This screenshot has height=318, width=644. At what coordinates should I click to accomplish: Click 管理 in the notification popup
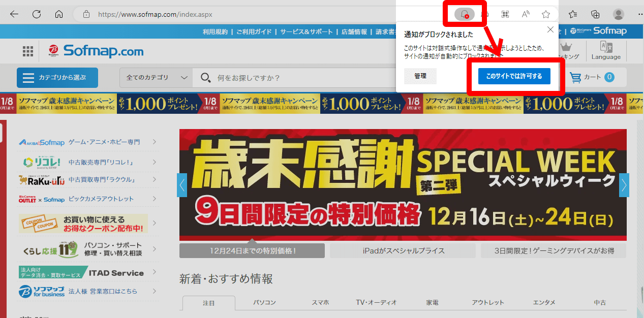[420, 76]
